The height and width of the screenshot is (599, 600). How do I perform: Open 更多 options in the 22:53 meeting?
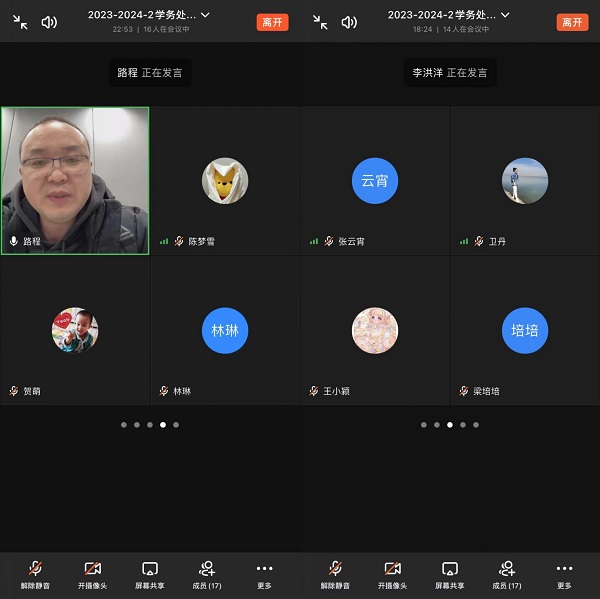click(264, 574)
